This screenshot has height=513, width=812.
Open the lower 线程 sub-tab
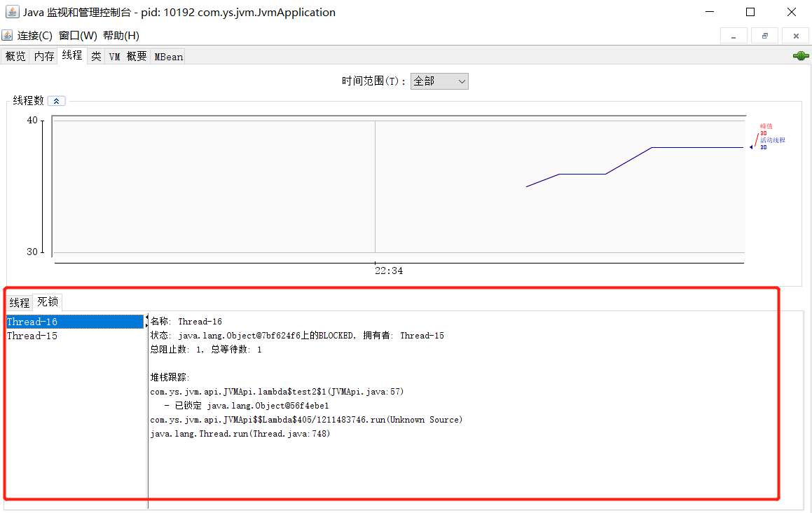(20, 303)
